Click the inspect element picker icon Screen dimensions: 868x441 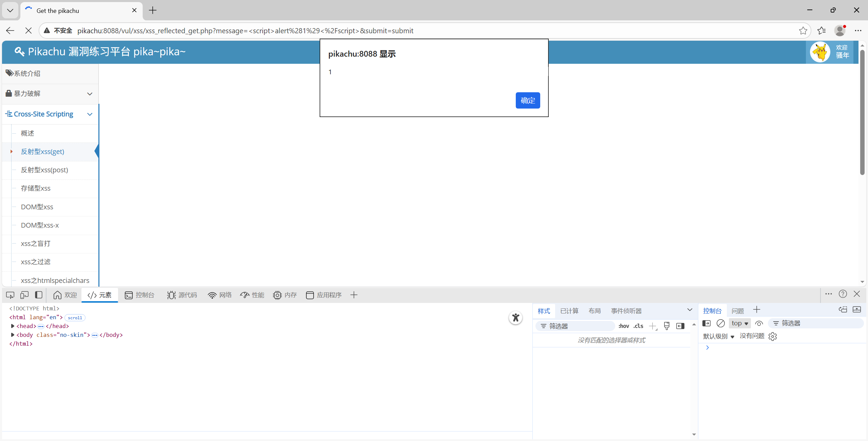point(10,295)
